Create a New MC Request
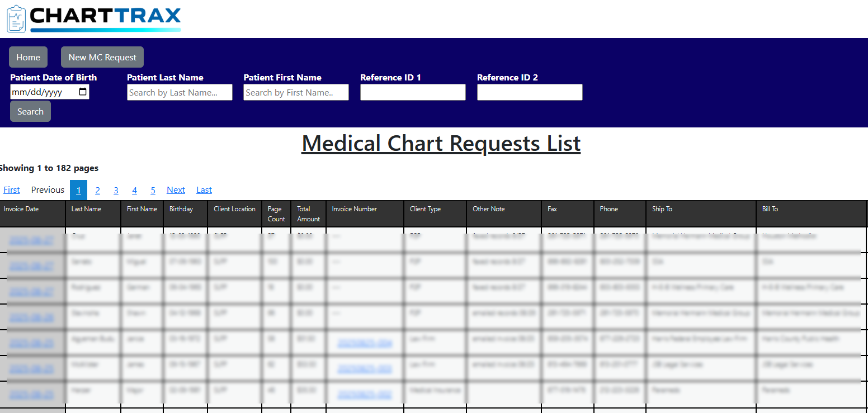 pos(102,57)
